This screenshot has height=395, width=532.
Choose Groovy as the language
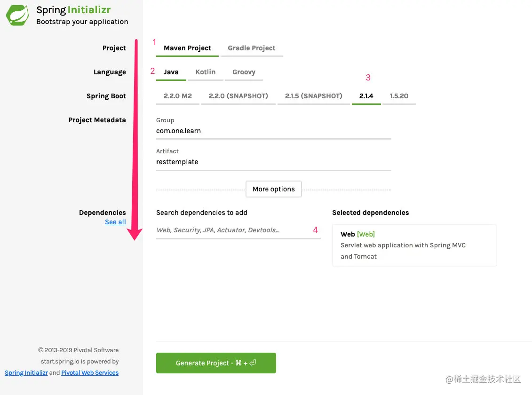pos(244,72)
